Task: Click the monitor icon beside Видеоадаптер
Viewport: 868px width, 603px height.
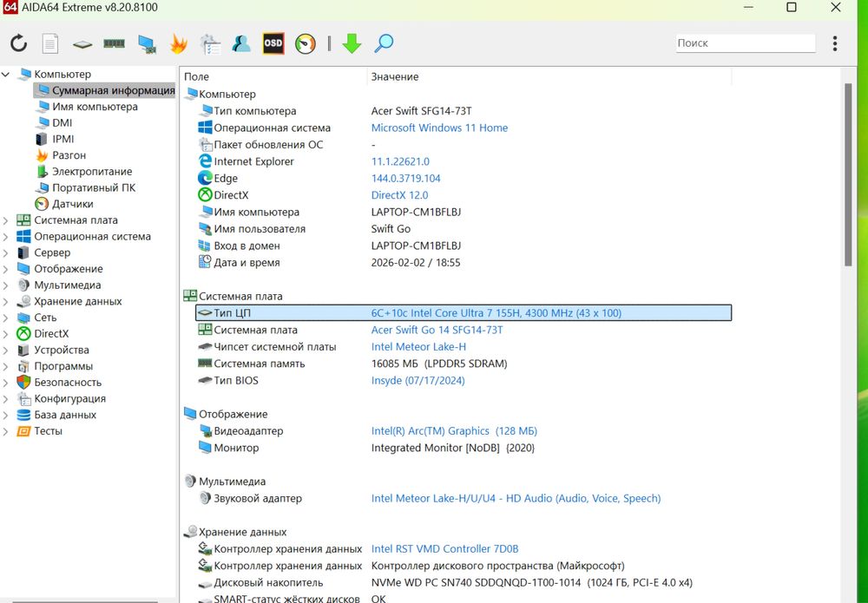Action: pyautogui.click(x=205, y=431)
